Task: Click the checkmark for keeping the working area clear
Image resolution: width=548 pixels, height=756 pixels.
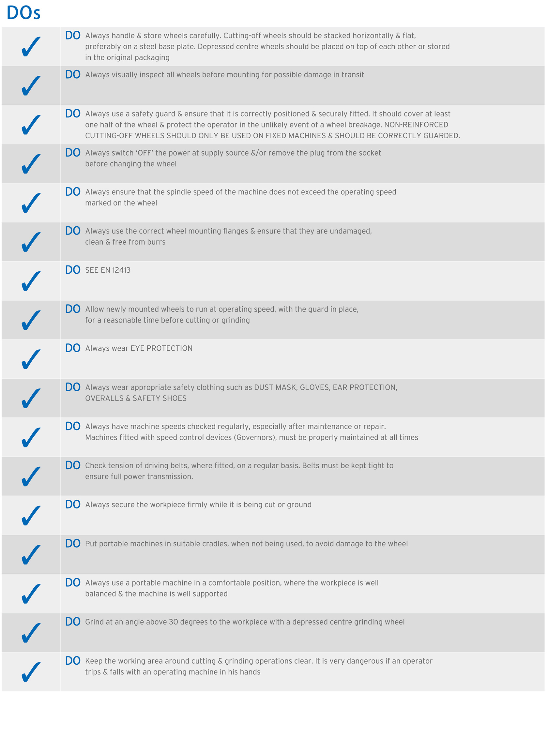Action: coord(31,672)
